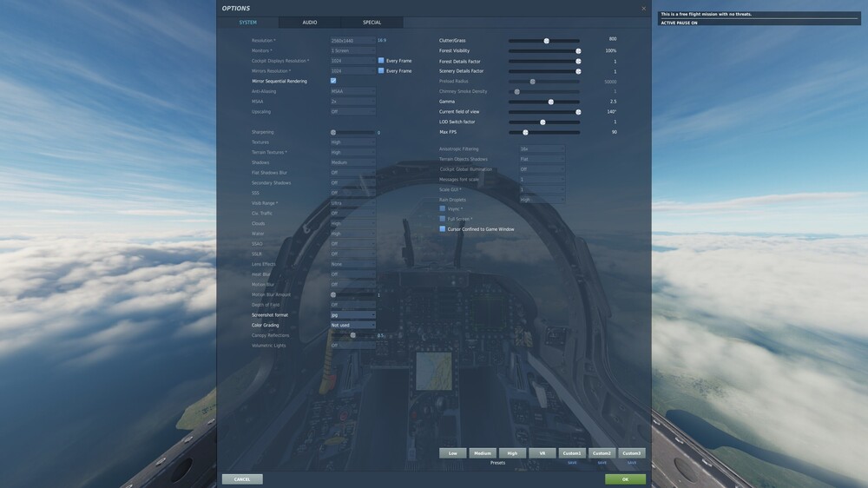Open the SPECIAL tab
868x488 pixels.
[x=372, y=23]
